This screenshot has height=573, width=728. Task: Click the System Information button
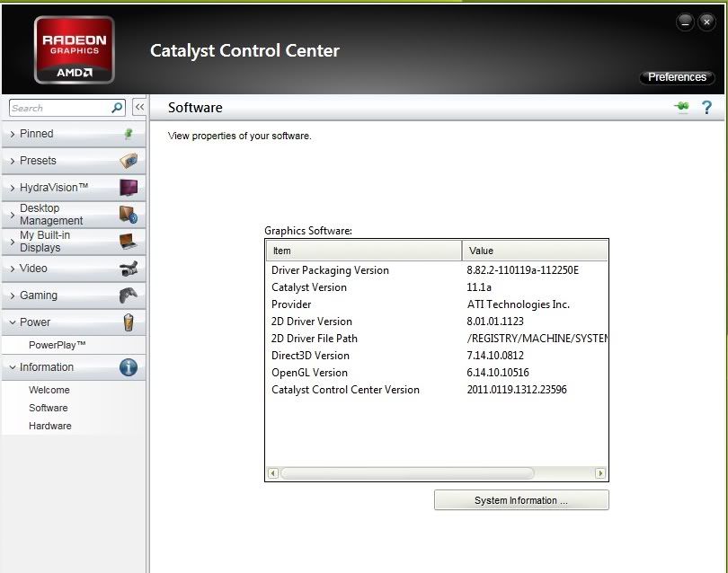pos(521,500)
